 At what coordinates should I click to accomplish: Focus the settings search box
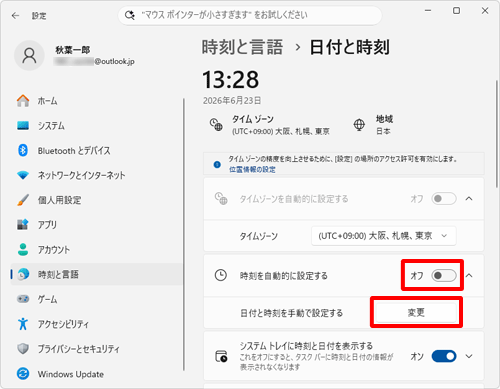pyautogui.click(x=250, y=15)
